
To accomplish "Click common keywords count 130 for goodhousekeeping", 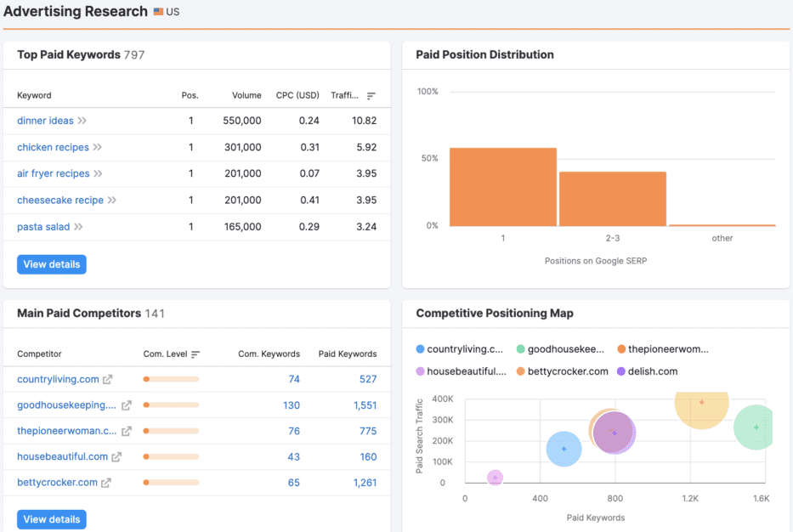I will pyautogui.click(x=292, y=405).
